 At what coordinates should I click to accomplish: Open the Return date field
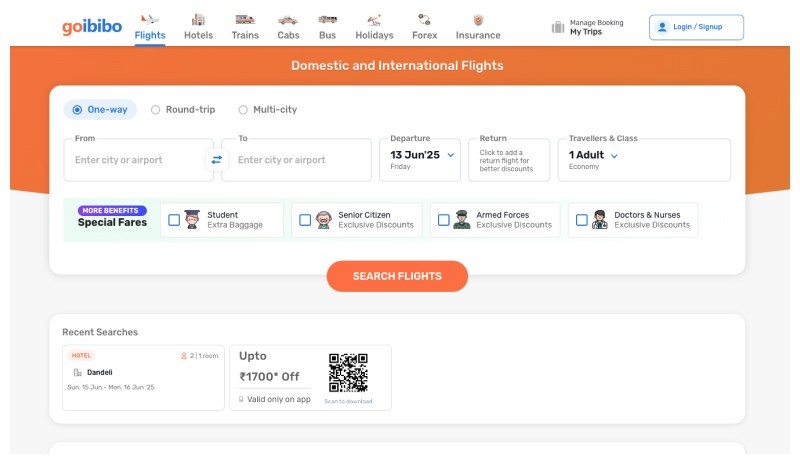509,160
